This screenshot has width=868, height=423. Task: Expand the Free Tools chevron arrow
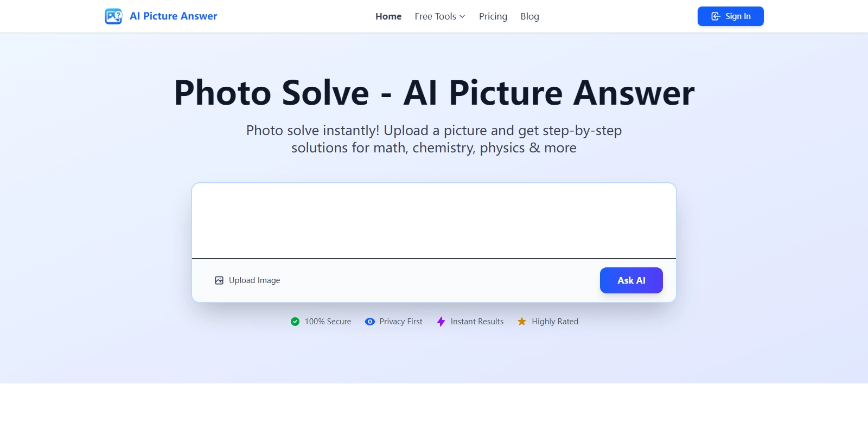(462, 16)
